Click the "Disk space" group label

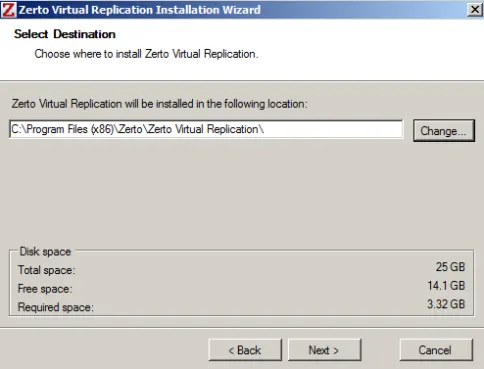[45, 252]
